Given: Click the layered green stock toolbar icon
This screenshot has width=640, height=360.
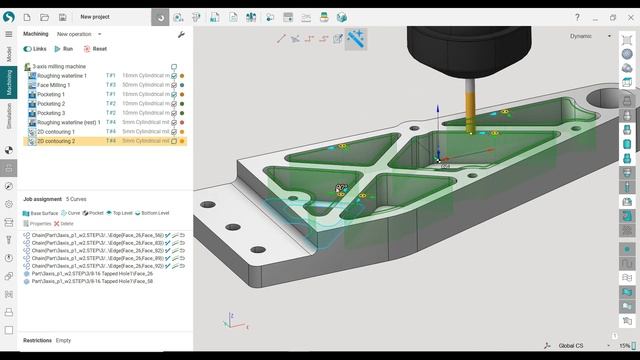Looking at the screenshot, I should tap(324, 17).
